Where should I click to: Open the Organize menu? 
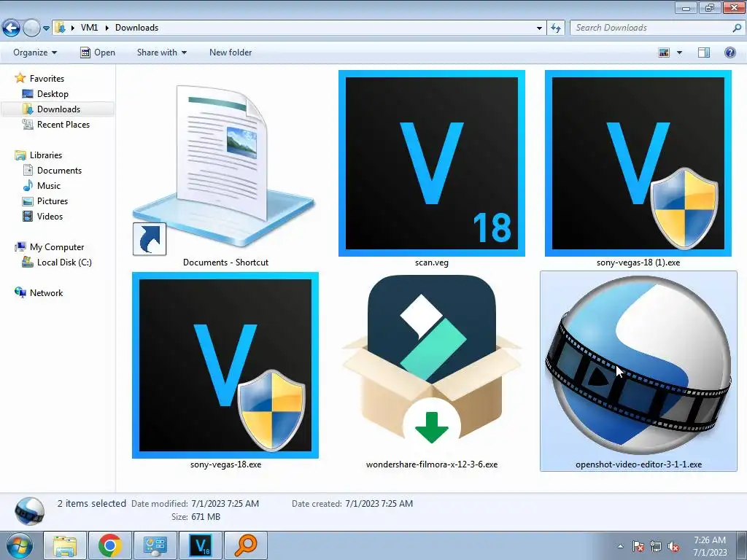(x=35, y=52)
